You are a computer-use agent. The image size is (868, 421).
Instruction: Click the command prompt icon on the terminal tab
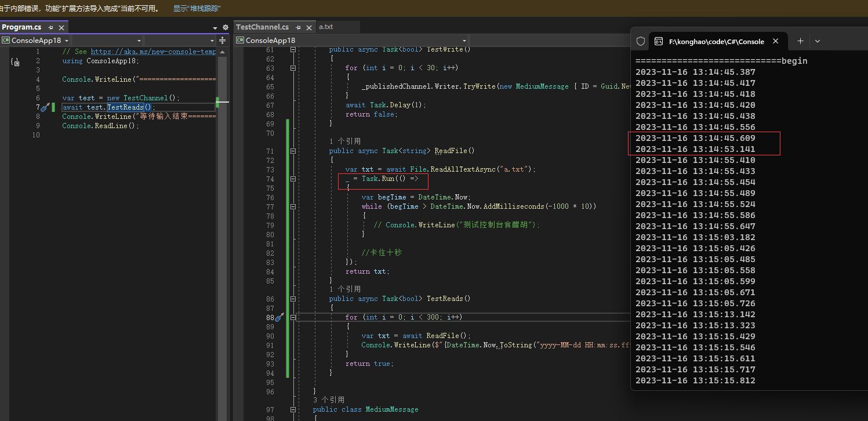tap(658, 41)
